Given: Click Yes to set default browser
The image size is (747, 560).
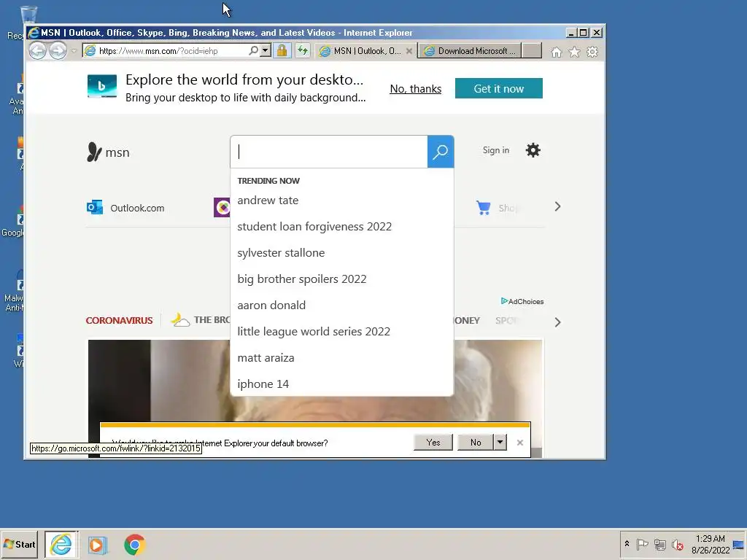Looking at the screenshot, I should click(x=433, y=443).
